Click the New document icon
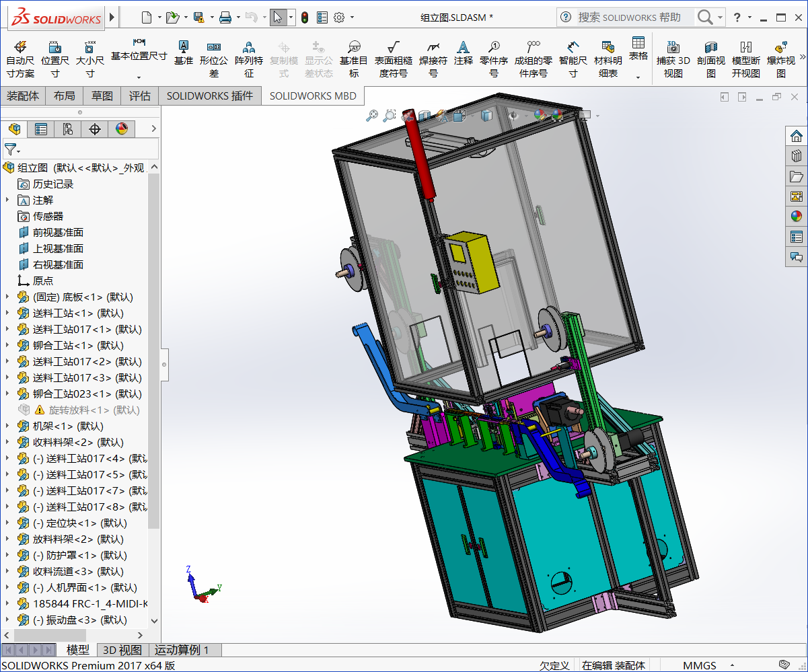This screenshot has width=808, height=672. point(147,17)
